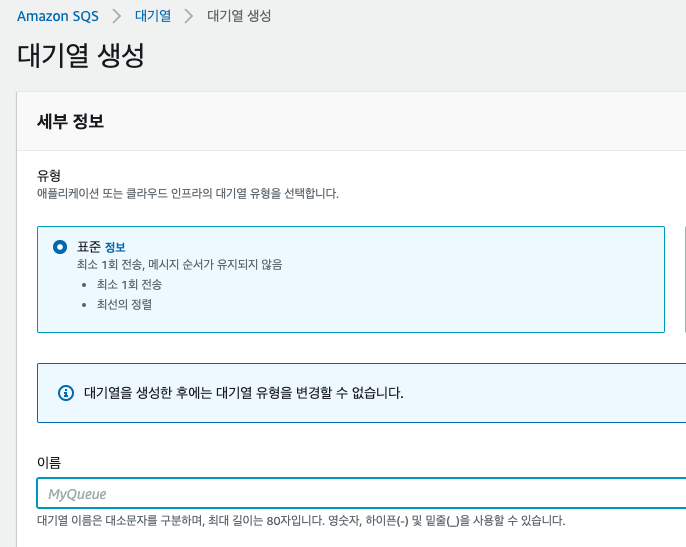
Task: Go to the 대기열 breadcrumb link
Action: tap(153, 16)
